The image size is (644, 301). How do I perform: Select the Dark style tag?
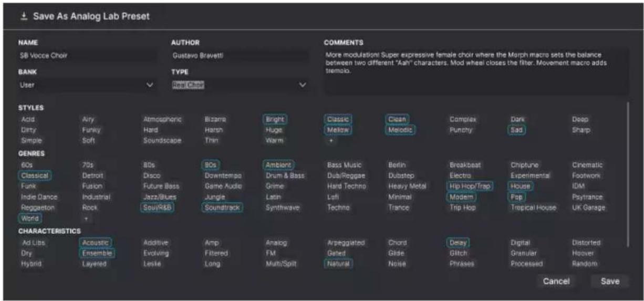point(517,119)
